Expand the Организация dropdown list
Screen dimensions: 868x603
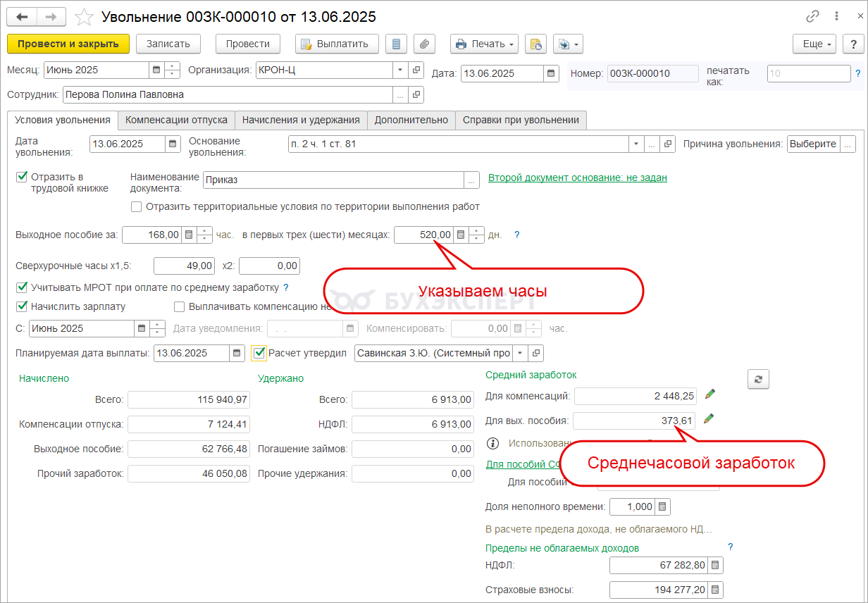(400, 70)
